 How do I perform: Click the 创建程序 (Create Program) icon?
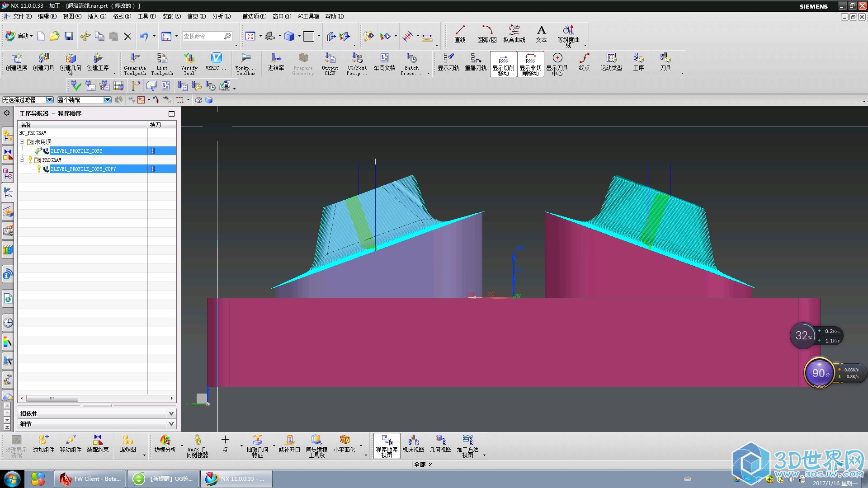click(16, 62)
